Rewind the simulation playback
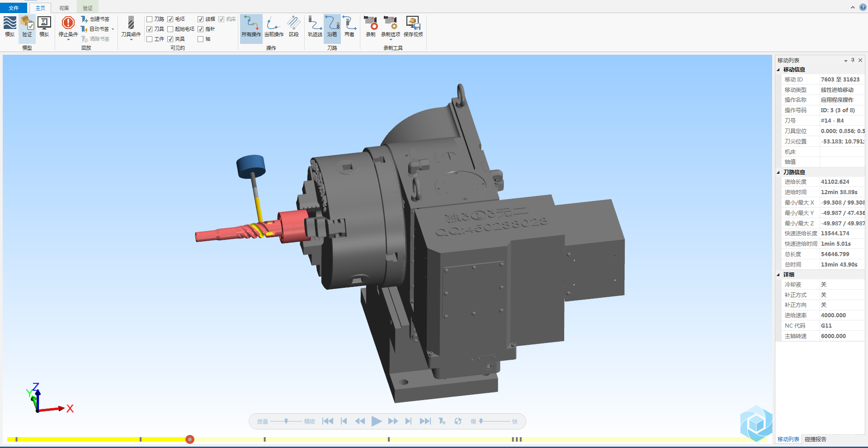This screenshot has height=448, width=868. (x=360, y=421)
